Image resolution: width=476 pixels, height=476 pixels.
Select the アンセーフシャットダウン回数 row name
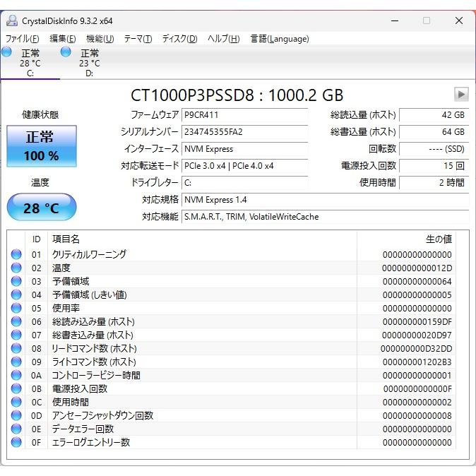102,415
